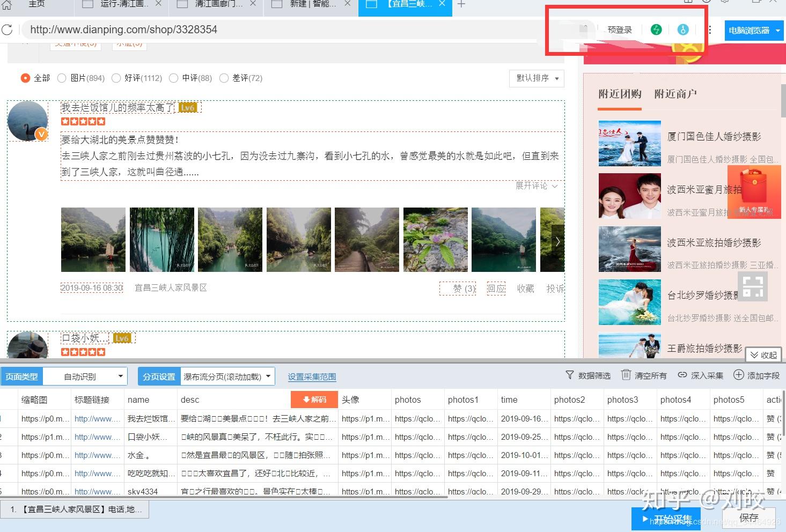Close the 运行-清江画 tab
Image resolution: width=786 pixels, height=532 pixels.
click(159, 4)
